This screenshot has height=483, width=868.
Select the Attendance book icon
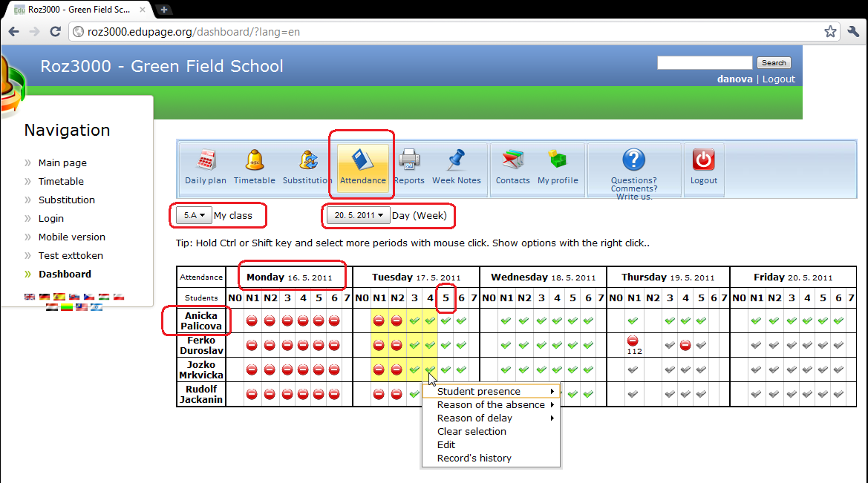pyautogui.click(x=363, y=161)
